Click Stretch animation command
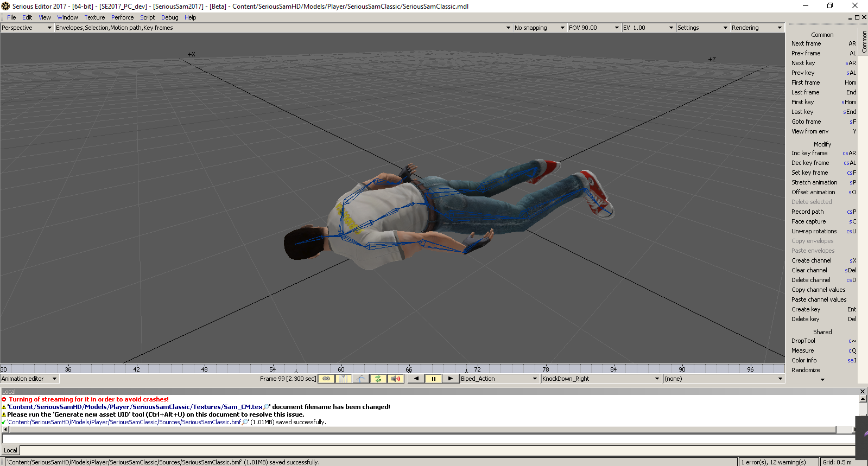Screen dimensions: 868x466 point(823,182)
